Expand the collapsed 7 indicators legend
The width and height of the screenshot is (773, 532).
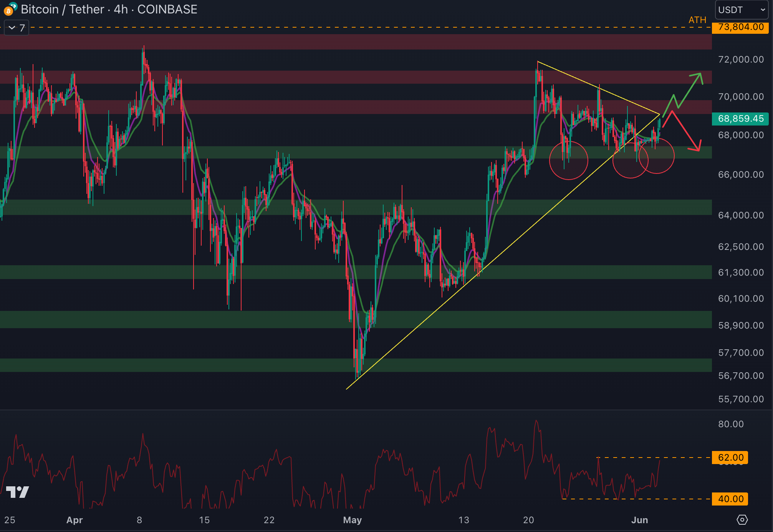point(17,28)
